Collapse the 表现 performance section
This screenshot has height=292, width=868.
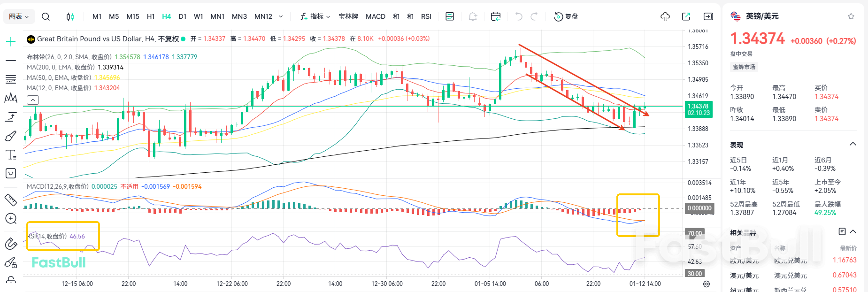click(x=853, y=144)
